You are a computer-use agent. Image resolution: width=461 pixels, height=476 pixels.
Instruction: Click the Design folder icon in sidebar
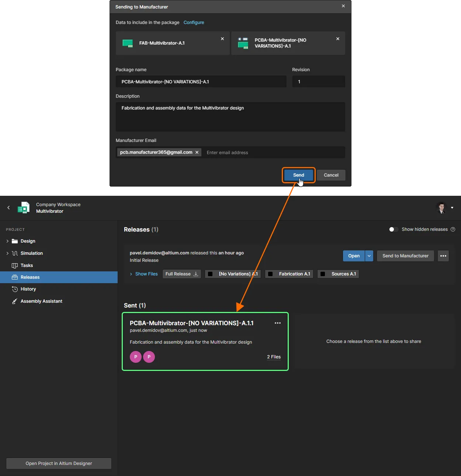pos(15,241)
